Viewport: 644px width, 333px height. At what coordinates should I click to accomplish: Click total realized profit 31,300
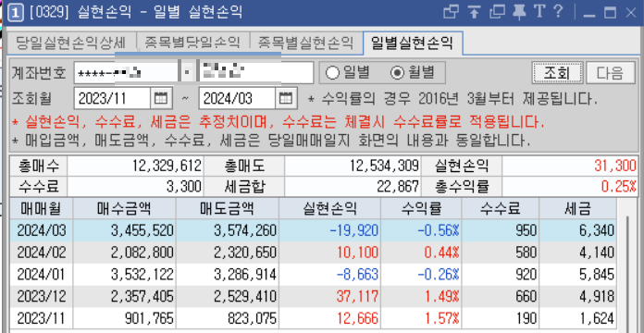click(615, 166)
